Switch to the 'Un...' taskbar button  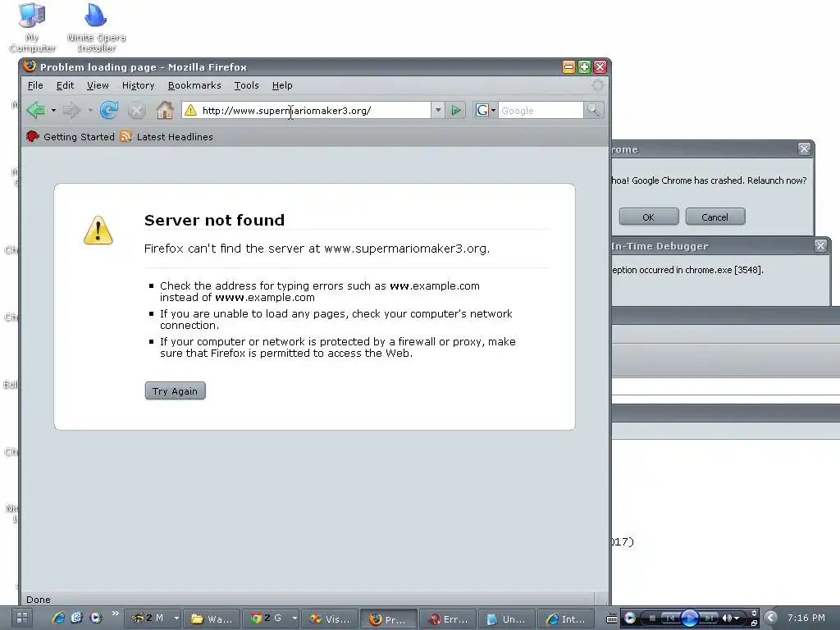click(x=507, y=619)
